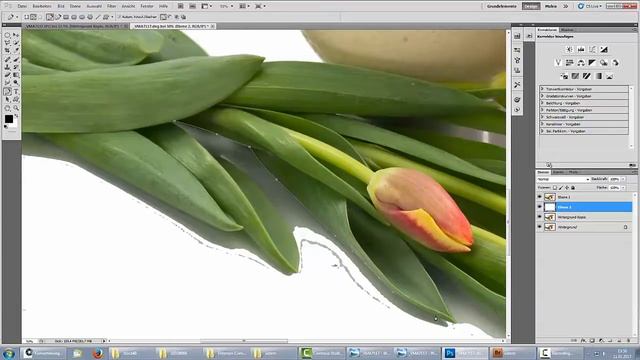Toggle lock all for layer
640x360 pixels.
tap(573, 188)
